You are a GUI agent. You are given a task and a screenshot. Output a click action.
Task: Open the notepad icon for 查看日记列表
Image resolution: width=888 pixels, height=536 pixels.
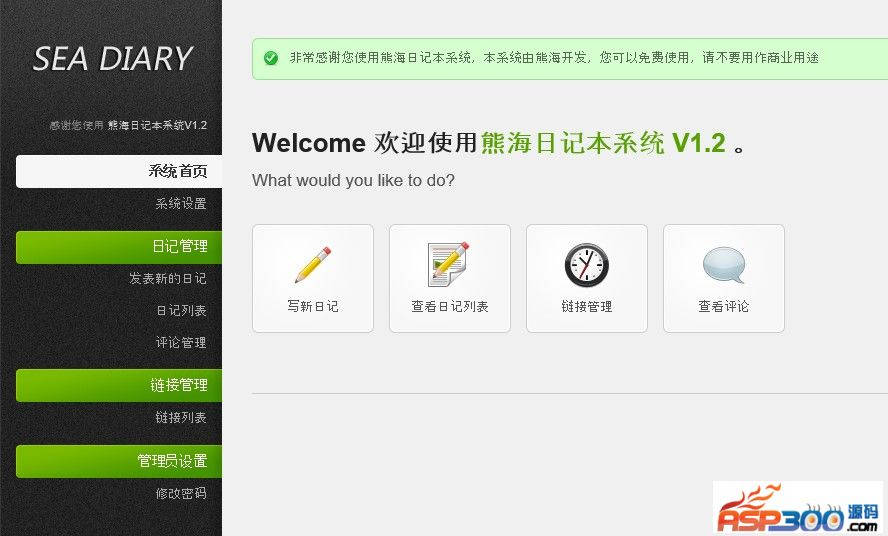pyautogui.click(x=449, y=264)
